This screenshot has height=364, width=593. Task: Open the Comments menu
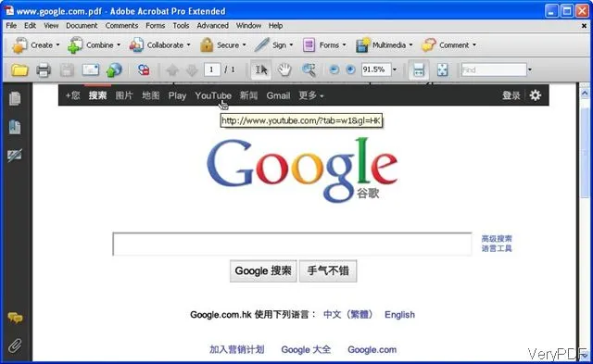coord(121,26)
